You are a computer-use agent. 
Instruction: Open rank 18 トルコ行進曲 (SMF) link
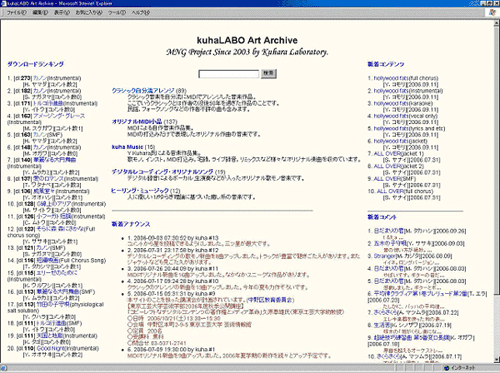(51, 323)
